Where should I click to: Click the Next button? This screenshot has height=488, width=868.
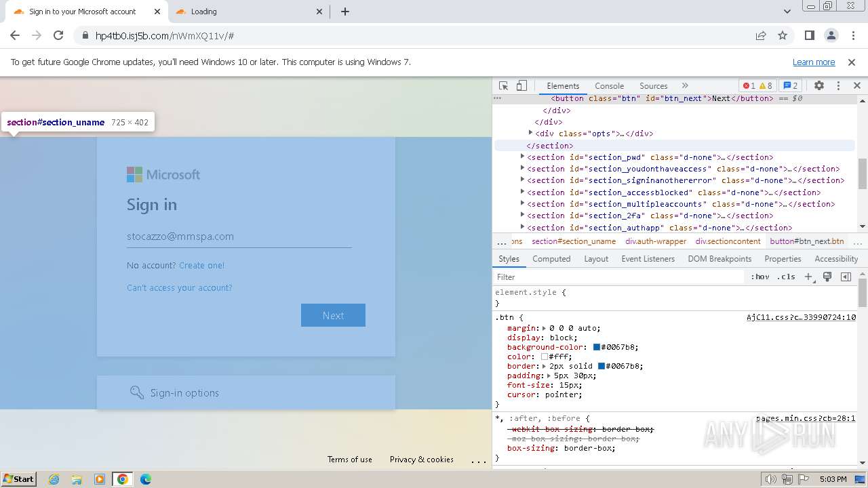(333, 315)
